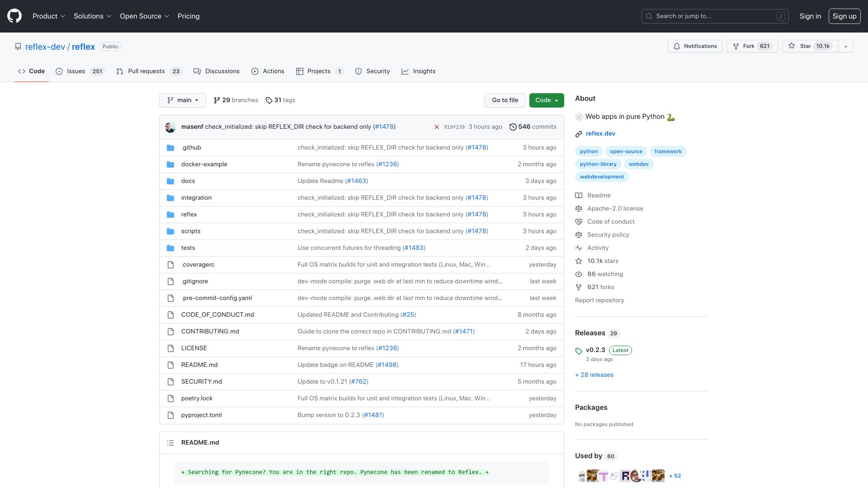Switch to the Issues tab

(80, 71)
